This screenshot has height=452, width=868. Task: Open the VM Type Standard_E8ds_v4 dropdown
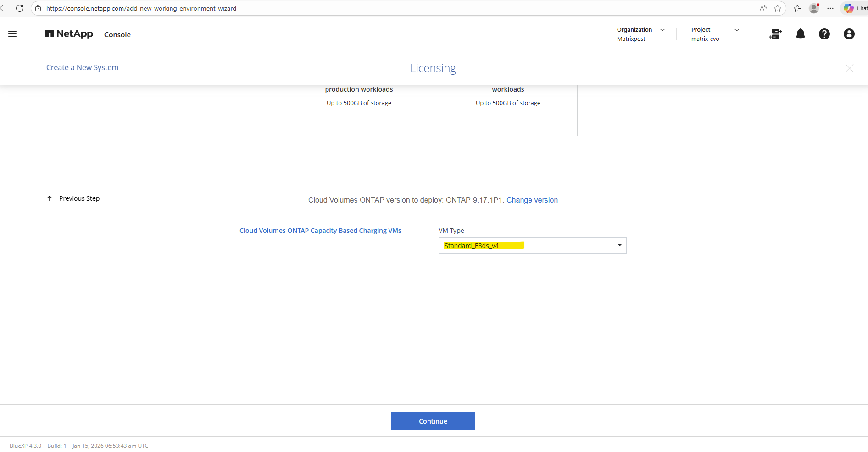point(533,246)
